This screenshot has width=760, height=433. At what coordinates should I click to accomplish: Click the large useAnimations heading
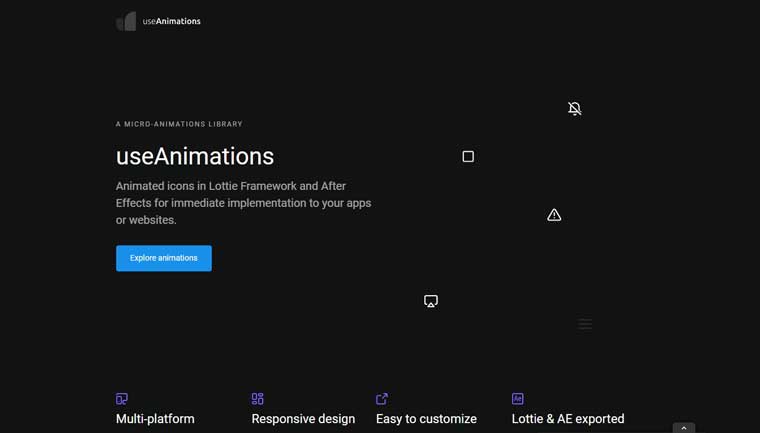[x=195, y=156]
